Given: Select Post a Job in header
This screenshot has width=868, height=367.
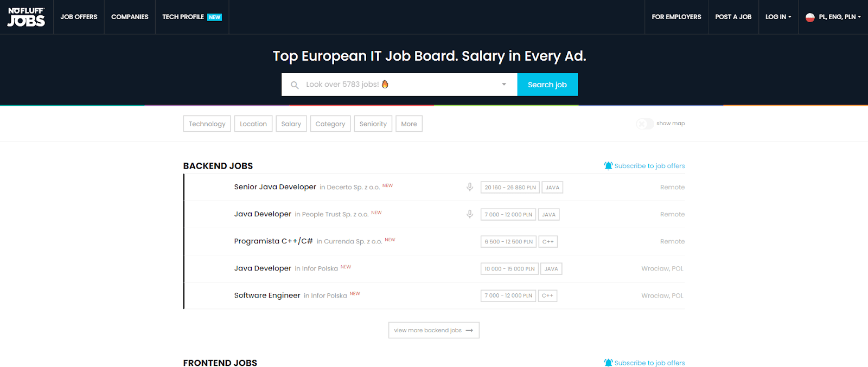Looking at the screenshot, I should (733, 17).
